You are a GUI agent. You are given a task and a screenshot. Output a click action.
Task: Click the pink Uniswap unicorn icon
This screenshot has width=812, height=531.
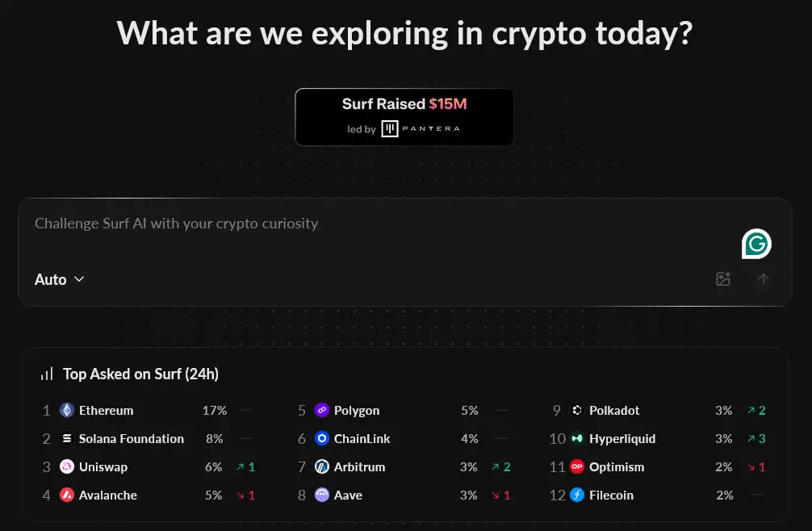coord(67,467)
